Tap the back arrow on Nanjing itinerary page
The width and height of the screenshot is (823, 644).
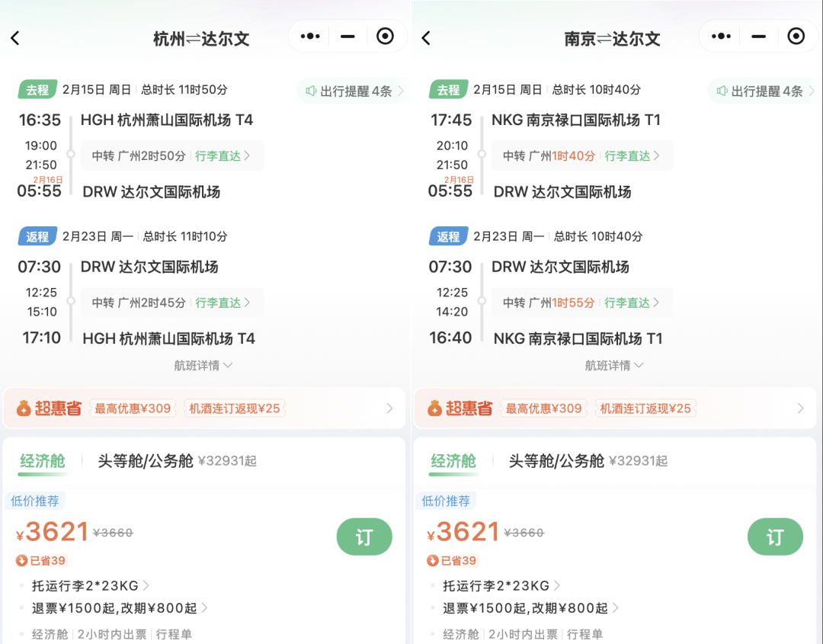point(426,36)
